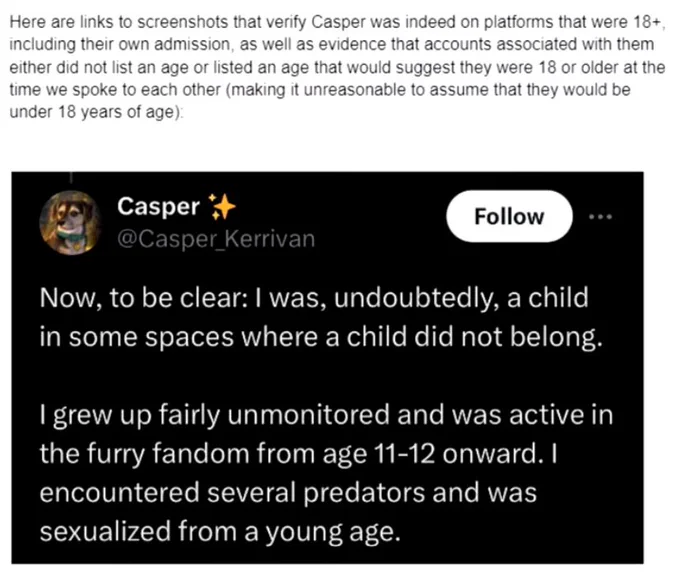Image resolution: width=680 pixels, height=583 pixels.
Task: Click the dog profile avatar
Action: [70, 223]
